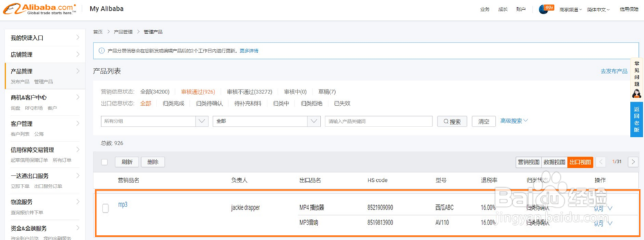The image size is (644, 240).
Task: Select 待补充材料 export status filter
Action: pyautogui.click(x=248, y=103)
